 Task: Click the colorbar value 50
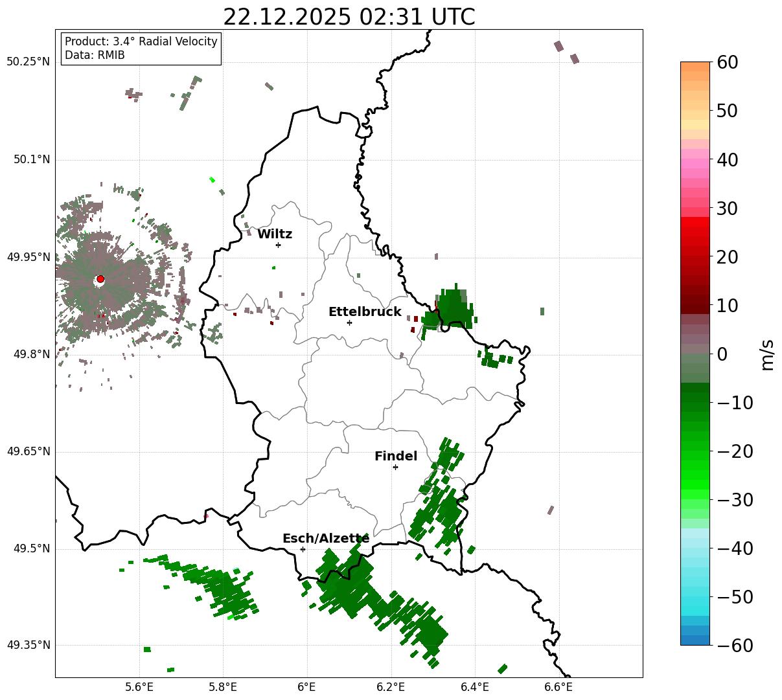(x=727, y=111)
